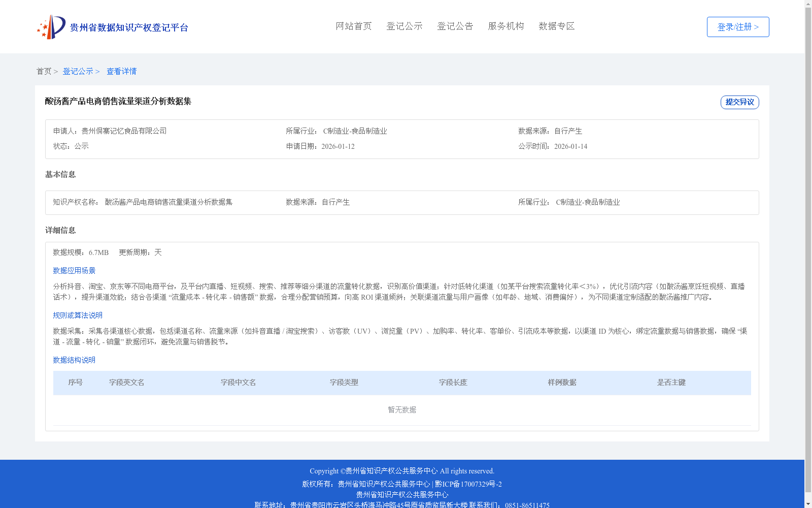Click the scrollbar down arrow
The height and width of the screenshot is (508, 812).
point(808,504)
